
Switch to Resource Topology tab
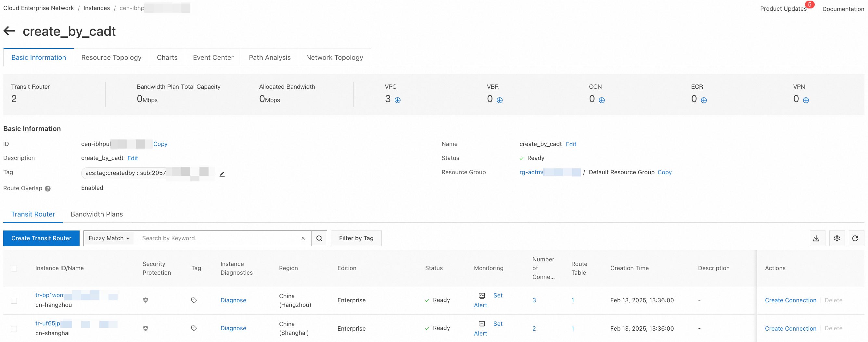tap(111, 57)
